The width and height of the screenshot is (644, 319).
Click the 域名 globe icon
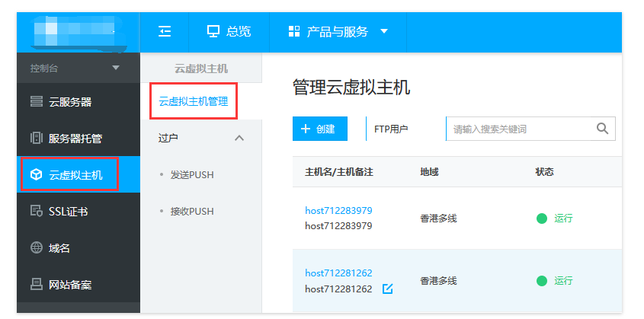[x=37, y=248]
